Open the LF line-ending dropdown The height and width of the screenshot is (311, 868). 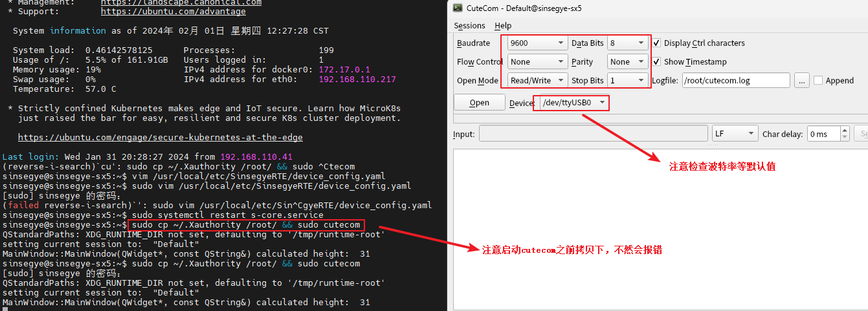pyautogui.click(x=734, y=134)
